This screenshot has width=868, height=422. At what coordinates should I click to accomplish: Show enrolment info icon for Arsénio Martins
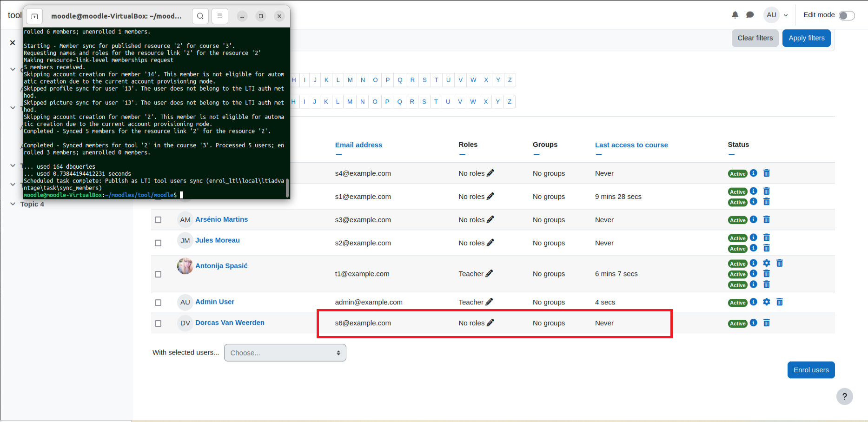point(754,219)
